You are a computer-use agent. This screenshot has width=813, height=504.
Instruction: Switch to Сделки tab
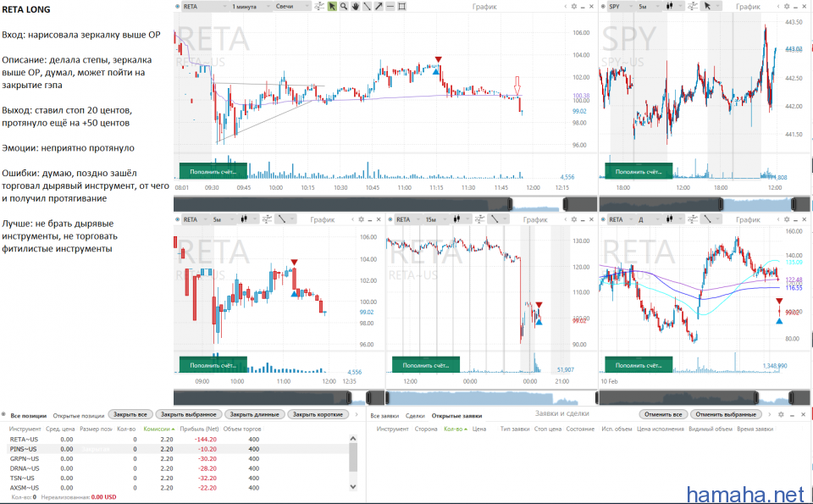pyautogui.click(x=415, y=415)
